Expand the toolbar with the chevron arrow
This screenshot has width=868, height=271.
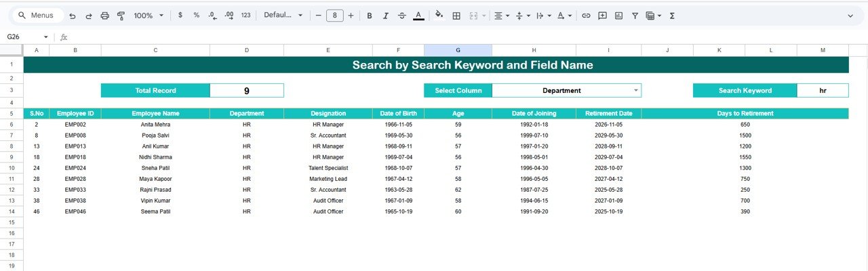(x=850, y=16)
